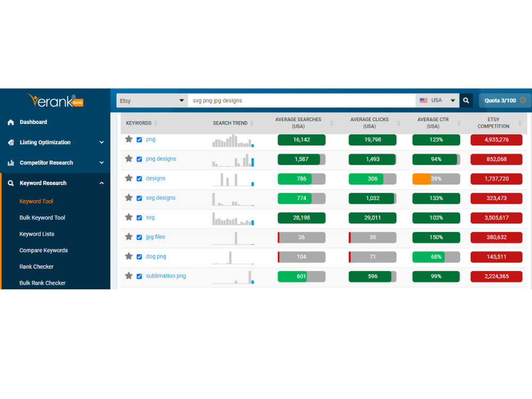The width and height of the screenshot is (532, 399).
Task: Click the 150% average CTR value
Action: click(x=436, y=237)
